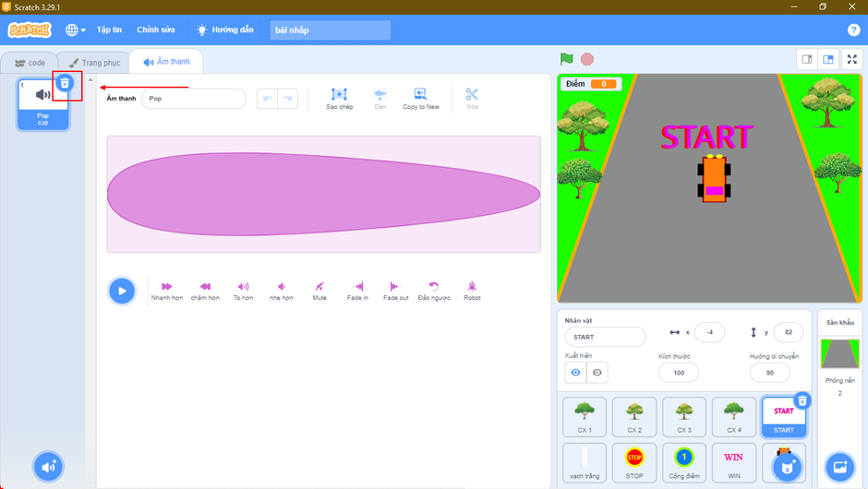
Task: Click the Điểm variable monitor
Action: coord(591,84)
